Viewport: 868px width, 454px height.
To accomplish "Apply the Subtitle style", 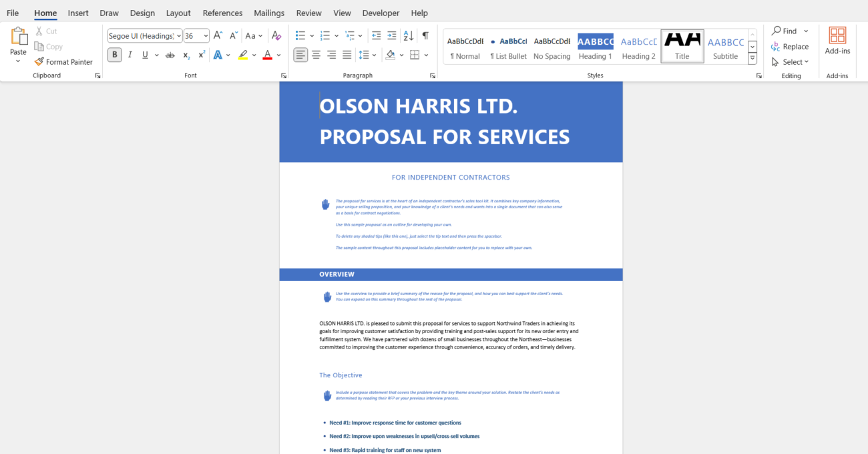I will tap(726, 47).
